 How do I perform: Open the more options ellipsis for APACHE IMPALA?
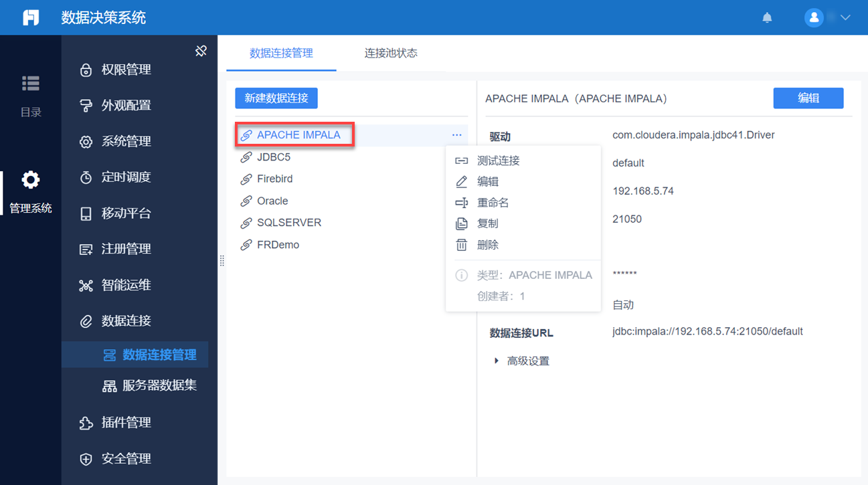[x=456, y=135]
